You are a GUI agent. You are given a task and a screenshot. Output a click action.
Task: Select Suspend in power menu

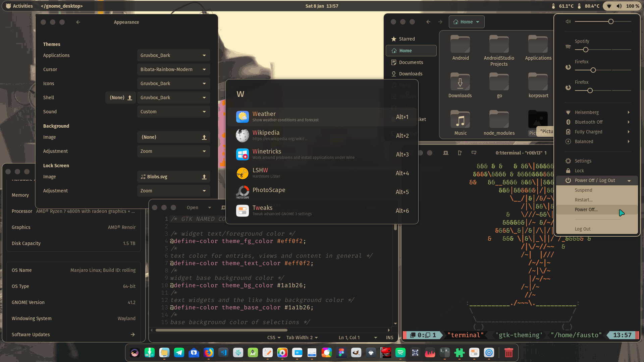(597, 190)
